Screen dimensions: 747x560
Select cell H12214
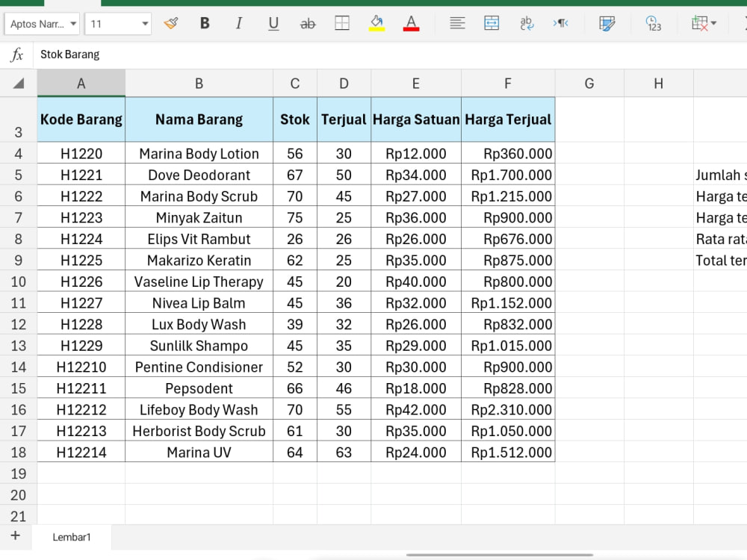click(x=81, y=452)
